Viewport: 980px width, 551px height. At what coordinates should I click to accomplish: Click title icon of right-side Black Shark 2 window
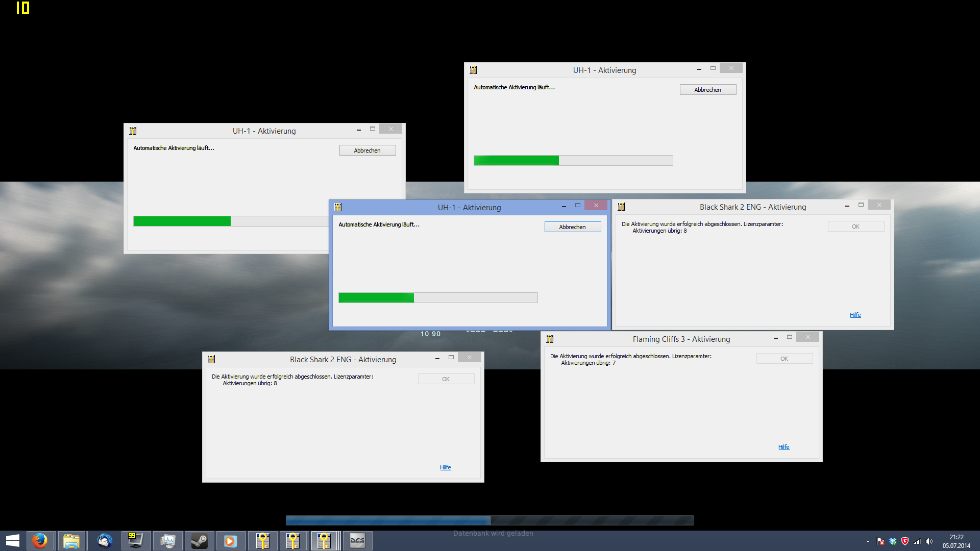pyautogui.click(x=621, y=207)
